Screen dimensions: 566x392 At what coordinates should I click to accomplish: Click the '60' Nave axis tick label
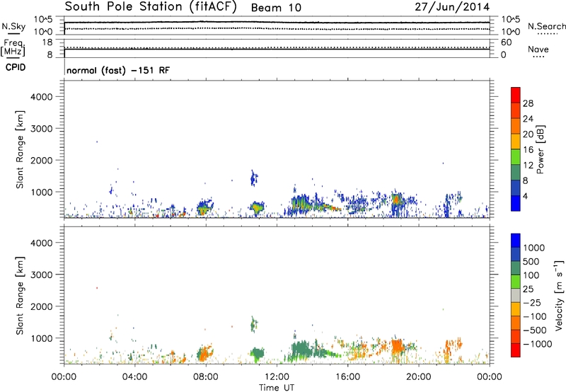(506, 42)
